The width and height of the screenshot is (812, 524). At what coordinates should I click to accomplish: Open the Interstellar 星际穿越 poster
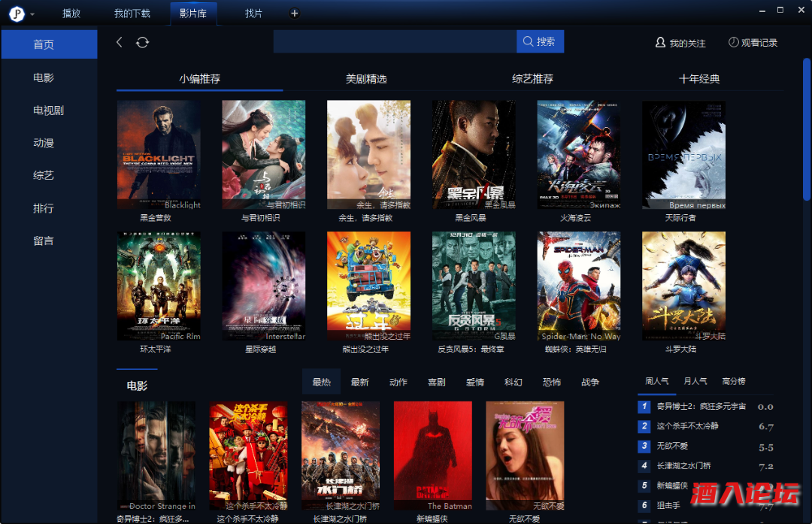coord(264,286)
